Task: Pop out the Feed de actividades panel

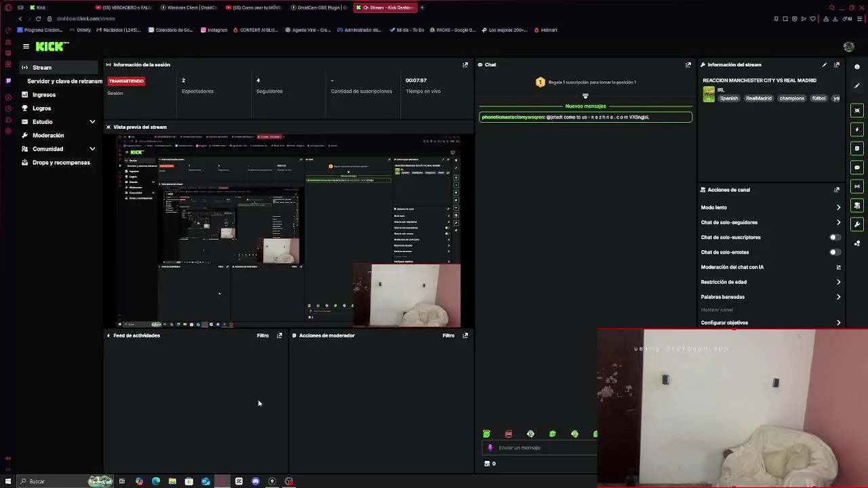Action: tap(279, 335)
